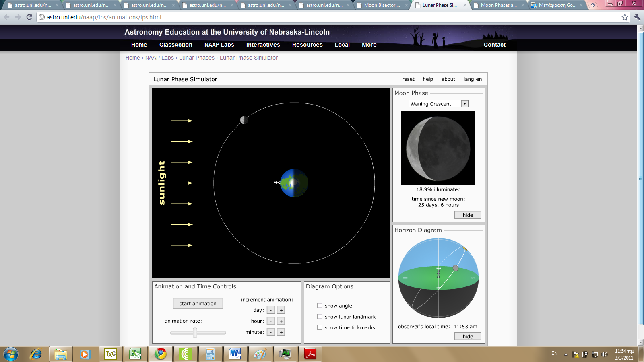This screenshot has height=362, width=644.
Task: Increase day increment with plus button
Action: point(281,310)
